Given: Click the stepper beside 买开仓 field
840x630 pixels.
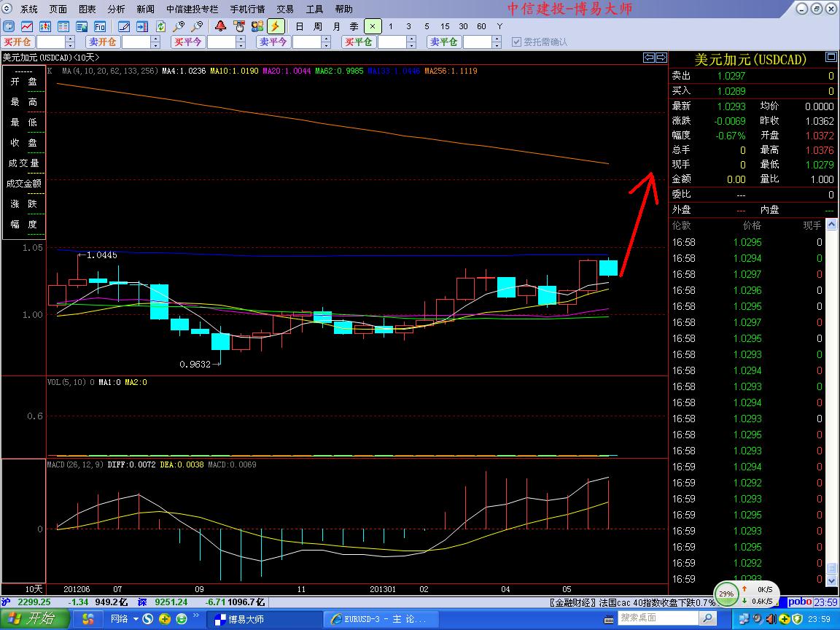Looking at the screenshot, I should 70,42.
